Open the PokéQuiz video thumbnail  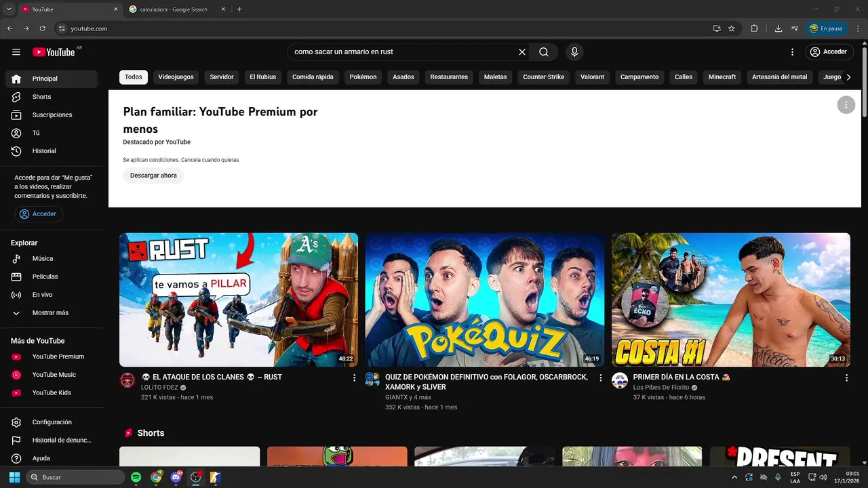485,300
